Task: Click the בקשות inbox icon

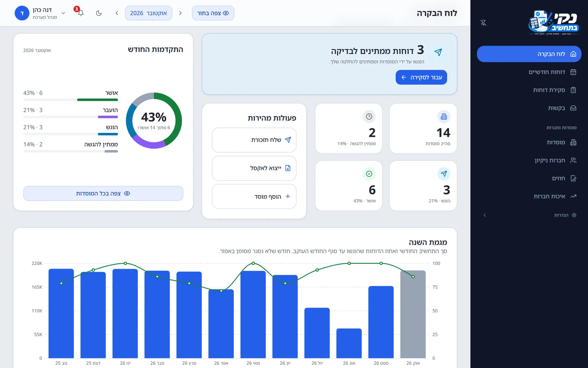Action: click(x=573, y=108)
